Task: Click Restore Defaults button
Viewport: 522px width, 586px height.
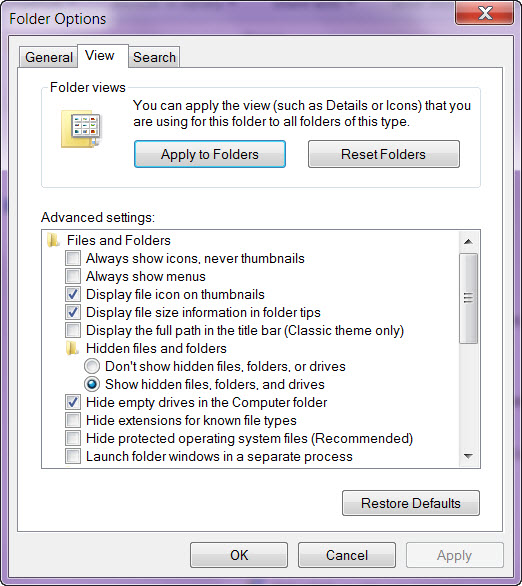Action: point(411,503)
